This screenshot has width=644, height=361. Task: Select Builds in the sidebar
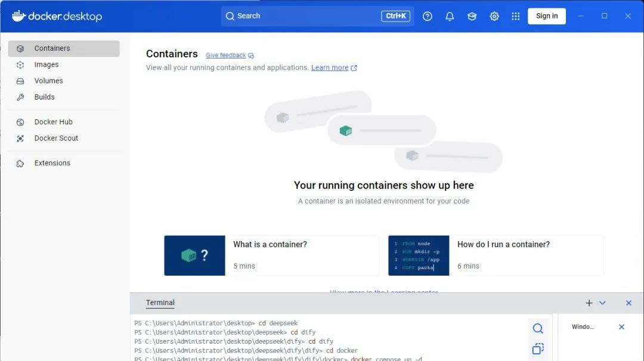(64, 97)
